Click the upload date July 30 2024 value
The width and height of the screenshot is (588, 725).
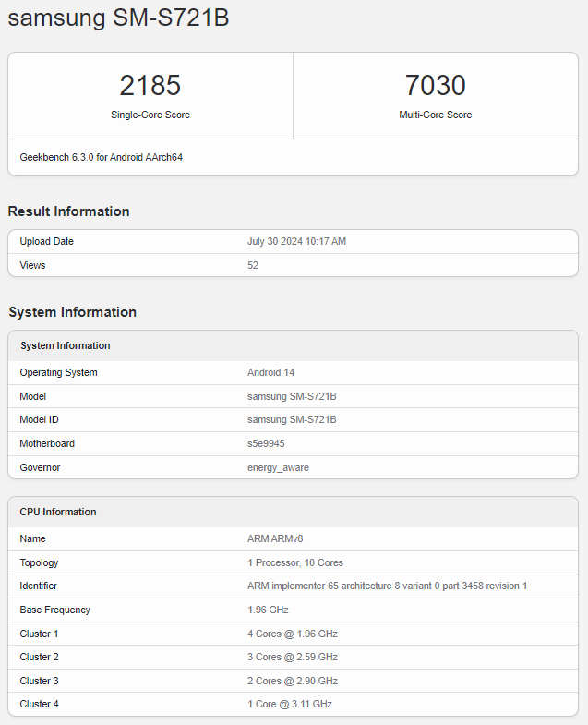pyautogui.click(x=296, y=242)
